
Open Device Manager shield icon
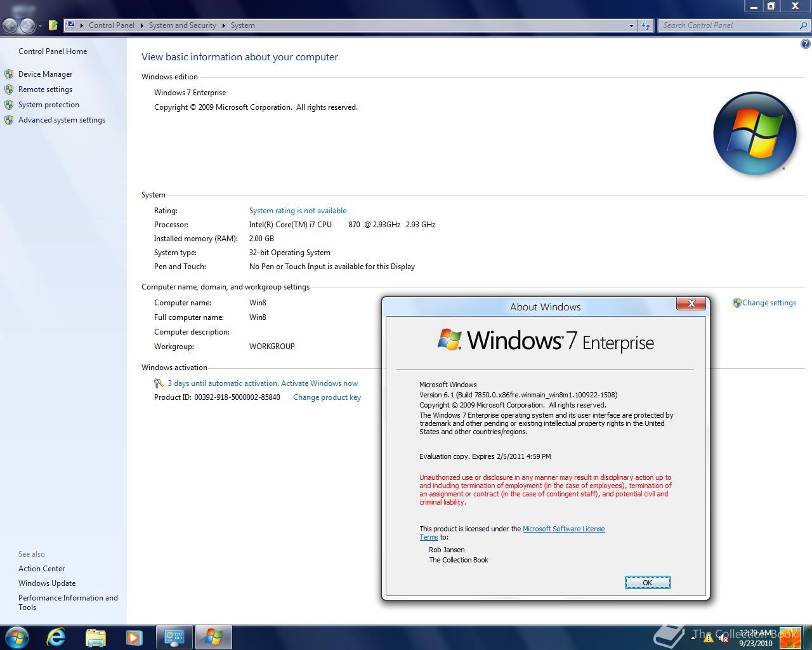(9, 74)
